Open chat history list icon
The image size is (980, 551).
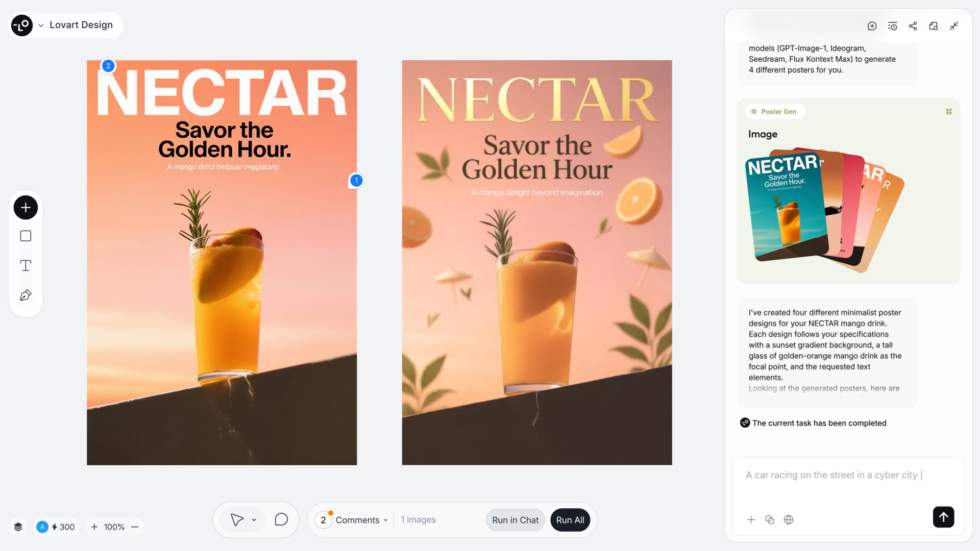point(892,26)
